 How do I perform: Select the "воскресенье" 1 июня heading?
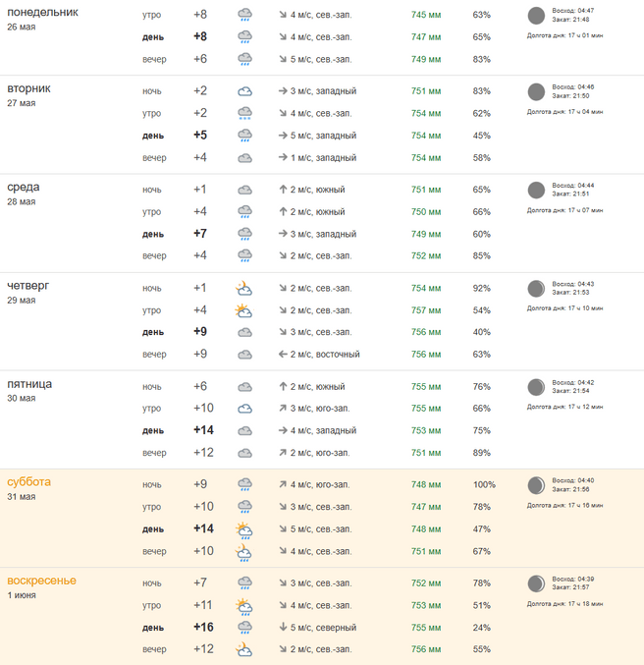[41, 581]
